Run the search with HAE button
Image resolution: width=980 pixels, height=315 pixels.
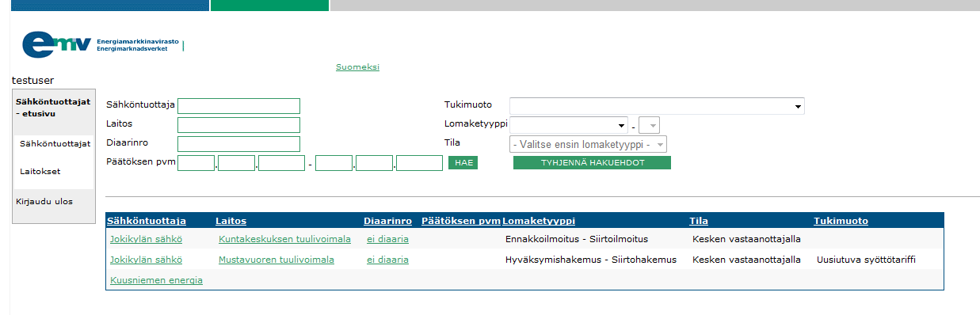[x=463, y=163]
